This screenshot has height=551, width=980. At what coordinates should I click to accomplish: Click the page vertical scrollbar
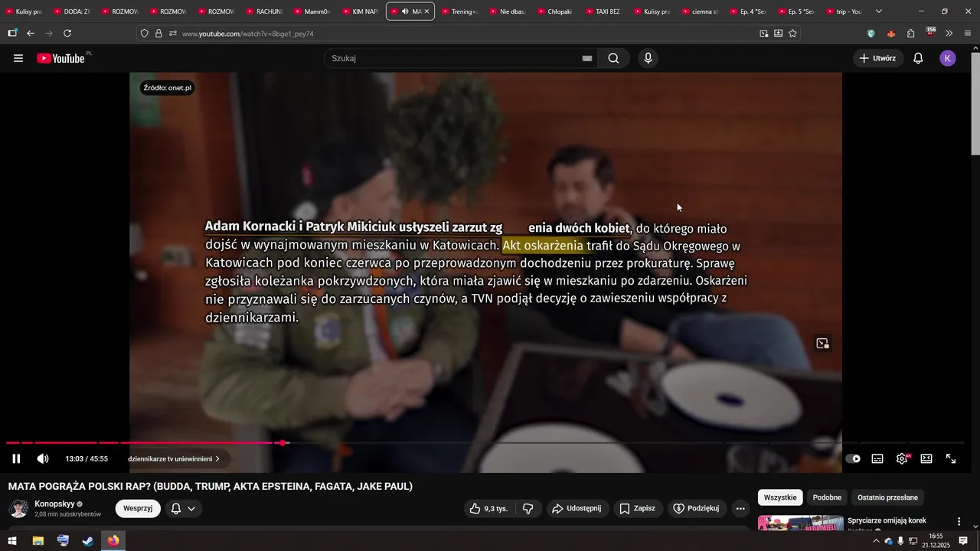(x=975, y=104)
